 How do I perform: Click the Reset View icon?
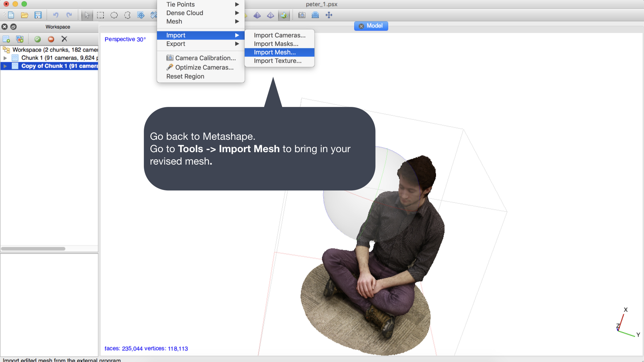(329, 15)
